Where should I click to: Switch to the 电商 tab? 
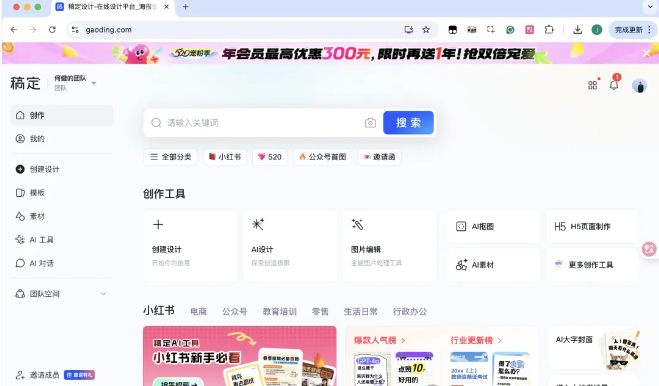click(198, 312)
